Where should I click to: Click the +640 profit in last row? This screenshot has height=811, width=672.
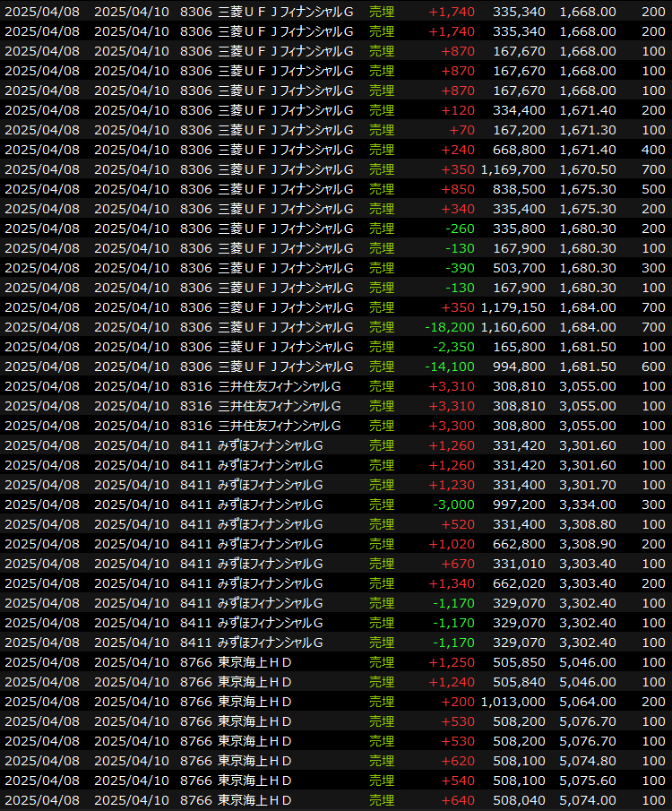[x=458, y=800]
